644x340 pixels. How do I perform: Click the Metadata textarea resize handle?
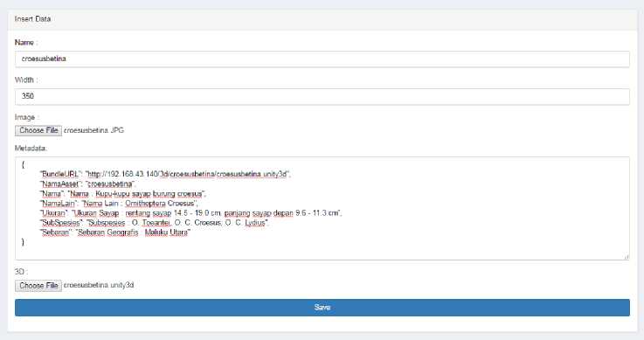click(x=627, y=257)
